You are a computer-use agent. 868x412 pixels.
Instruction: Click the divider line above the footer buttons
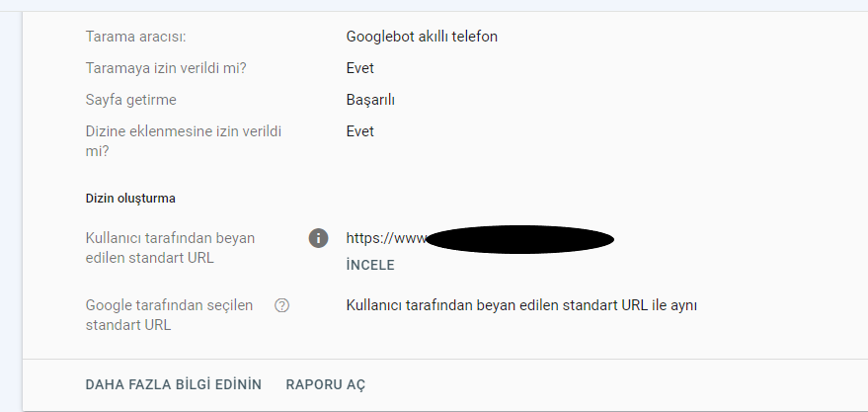coord(445,359)
